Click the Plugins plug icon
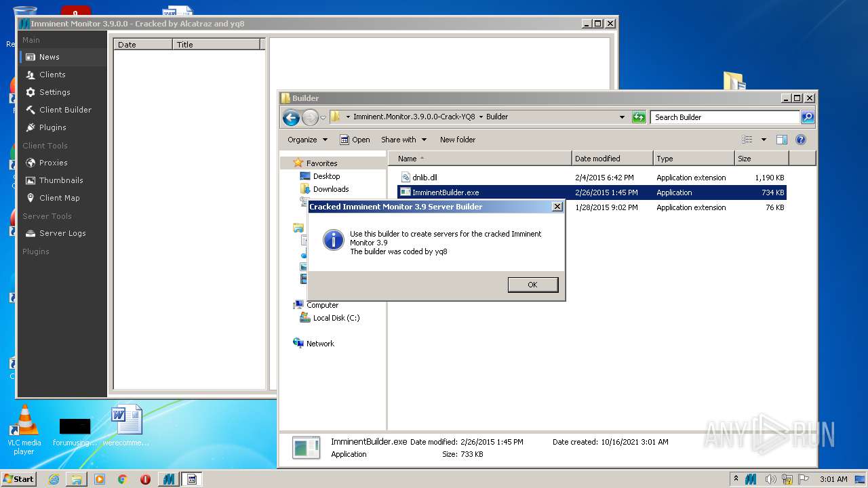The height and width of the screenshot is (488, 868). pos(31,127)
